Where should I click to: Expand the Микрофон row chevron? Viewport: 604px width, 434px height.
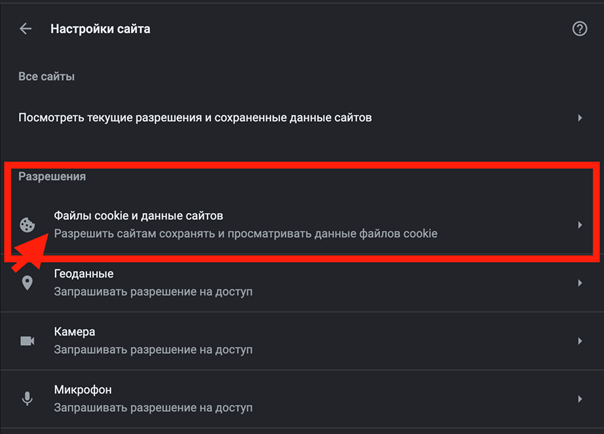point(580,399)
